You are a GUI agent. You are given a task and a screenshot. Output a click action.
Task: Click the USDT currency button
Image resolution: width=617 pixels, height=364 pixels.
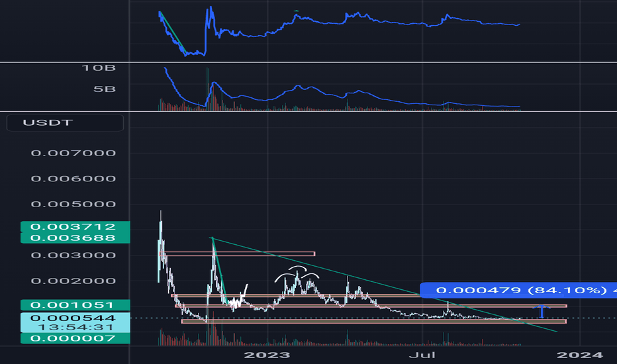click(65, 123)
